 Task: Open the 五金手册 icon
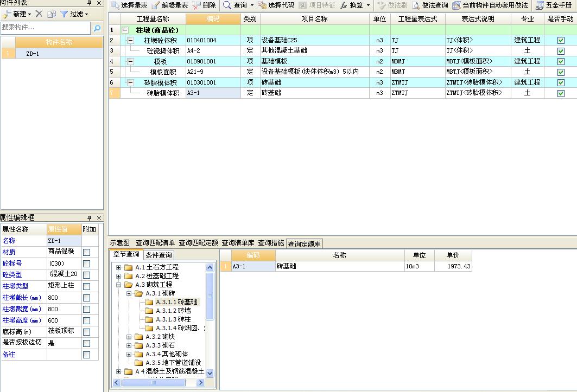coord(540,5)
